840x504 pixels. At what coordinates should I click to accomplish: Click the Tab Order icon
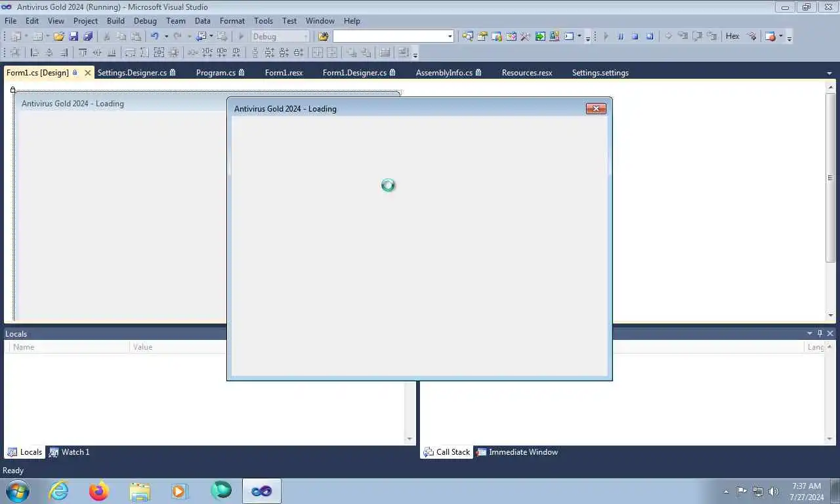(385, 52)
